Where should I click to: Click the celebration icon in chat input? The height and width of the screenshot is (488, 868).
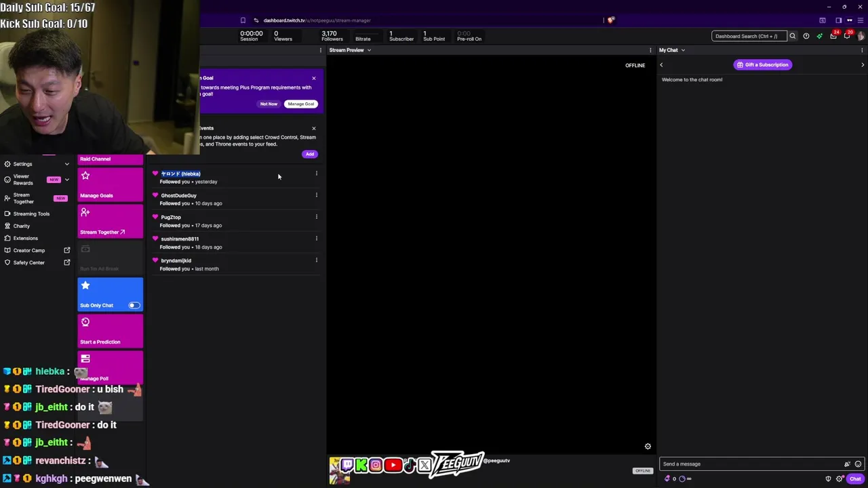847,464
